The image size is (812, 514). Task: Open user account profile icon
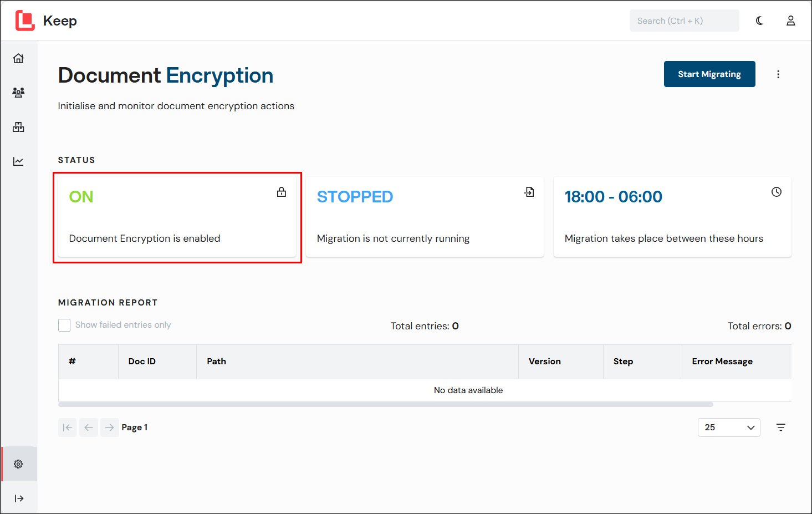point(791,21)
